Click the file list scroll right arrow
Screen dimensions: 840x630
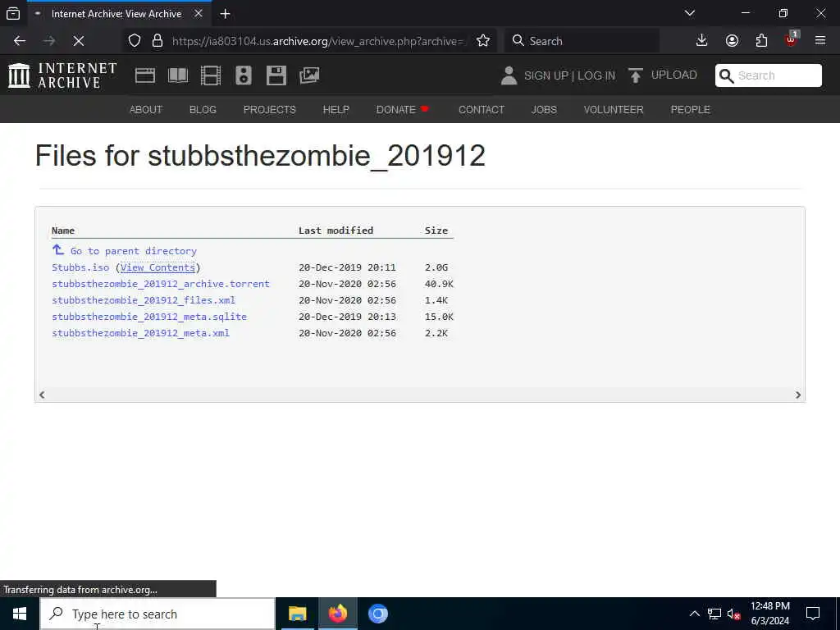point(797,395)
